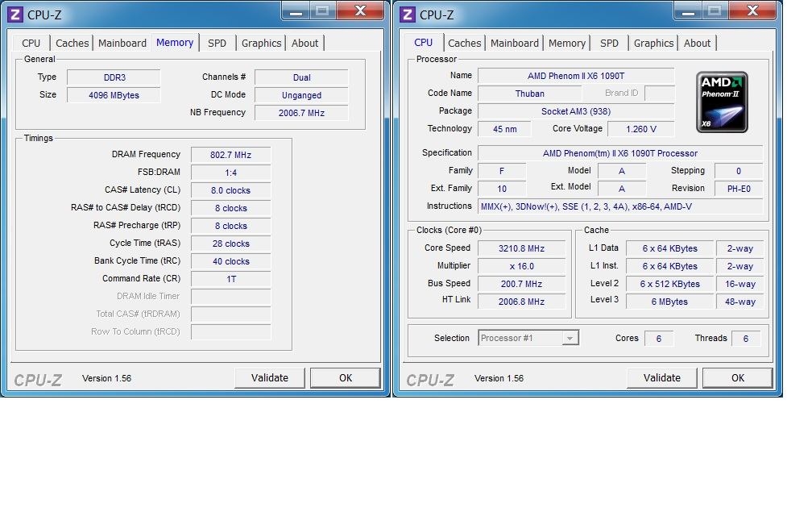Close the left CPU-Z window
This screenshot has height=508, width=812.
[x=360, y=11]
